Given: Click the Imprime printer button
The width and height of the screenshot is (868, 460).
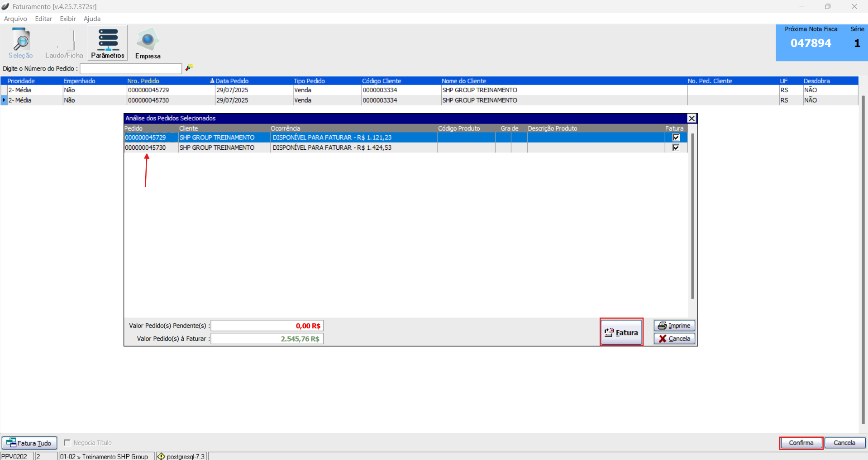Looking at the screenshot, I should [x=674, y=326].
